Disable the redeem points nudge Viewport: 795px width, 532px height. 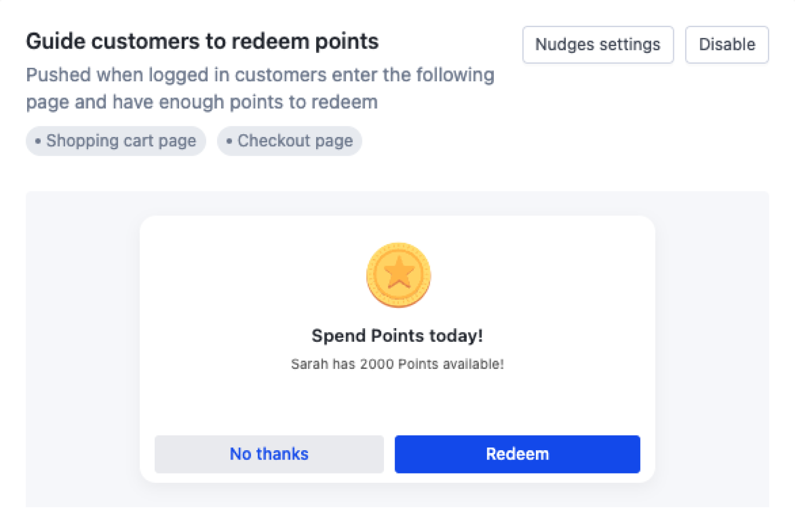[x=727, y=45]
